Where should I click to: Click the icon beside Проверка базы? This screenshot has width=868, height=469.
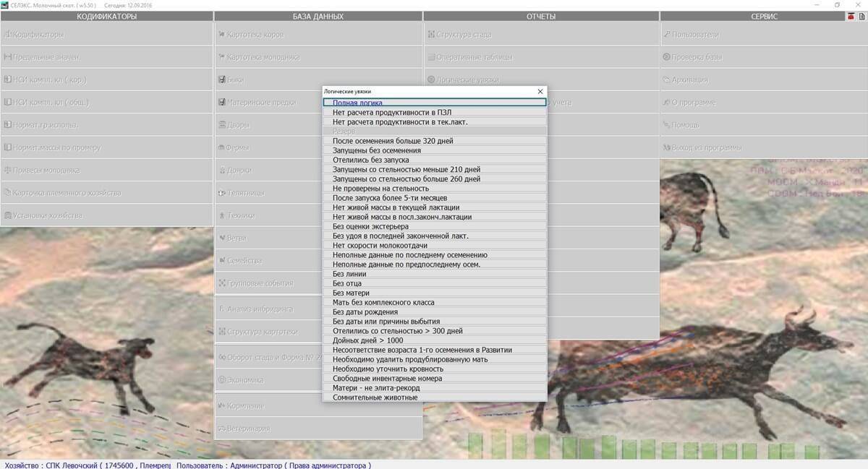coord(666,57)
